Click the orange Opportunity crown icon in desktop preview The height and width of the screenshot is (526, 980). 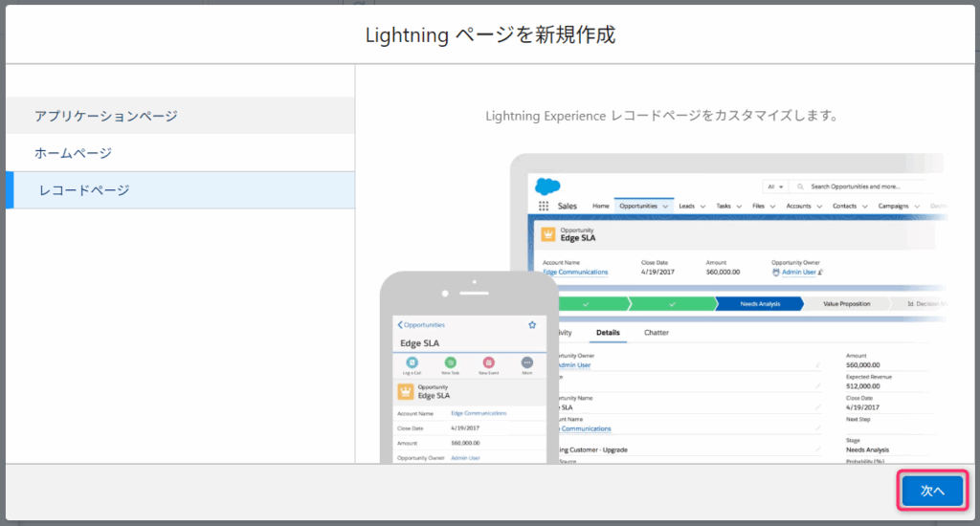point(548,235)
